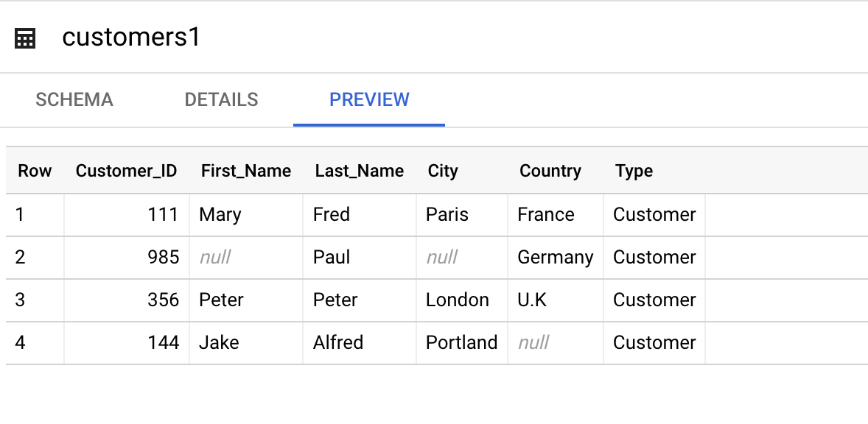Click the customers1 table title

130,37
